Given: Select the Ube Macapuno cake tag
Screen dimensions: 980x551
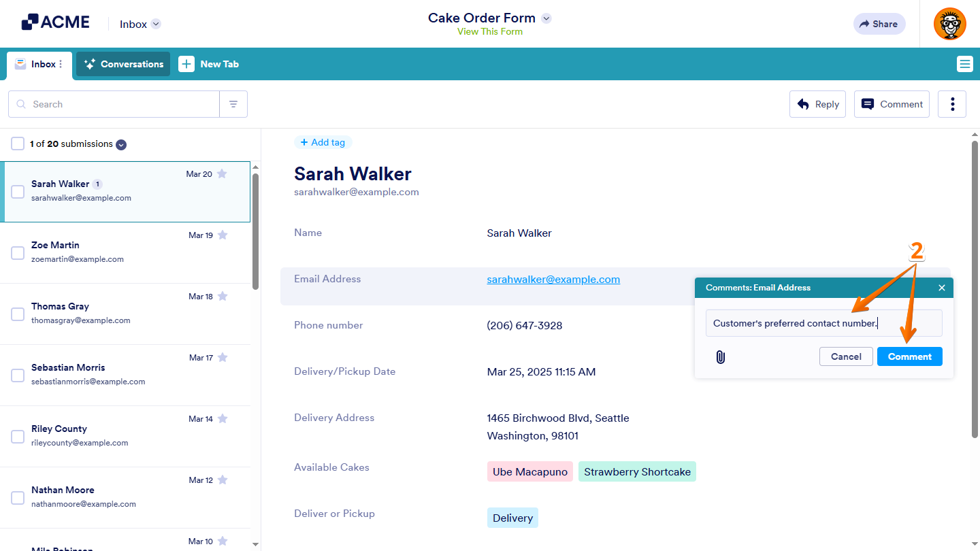Looking at the screenshot, I should click(529, 471).
